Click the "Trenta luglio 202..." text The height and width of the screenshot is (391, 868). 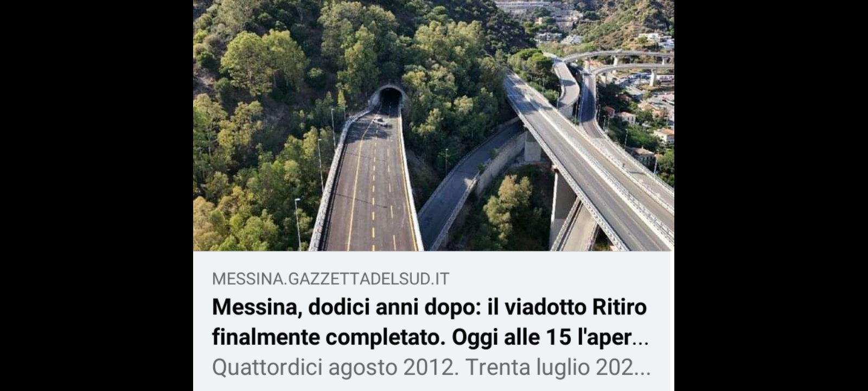coord(558,367)
